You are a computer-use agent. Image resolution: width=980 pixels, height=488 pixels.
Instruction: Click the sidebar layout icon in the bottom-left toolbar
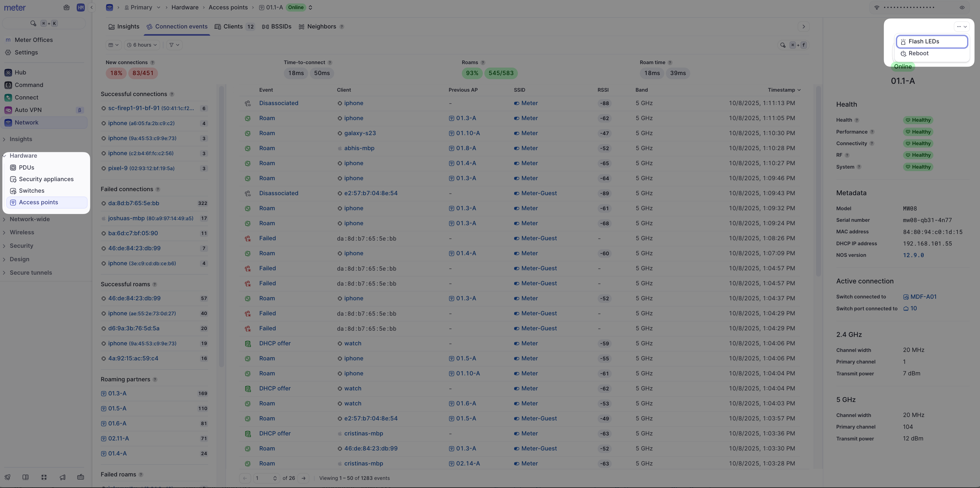(25, 477)
